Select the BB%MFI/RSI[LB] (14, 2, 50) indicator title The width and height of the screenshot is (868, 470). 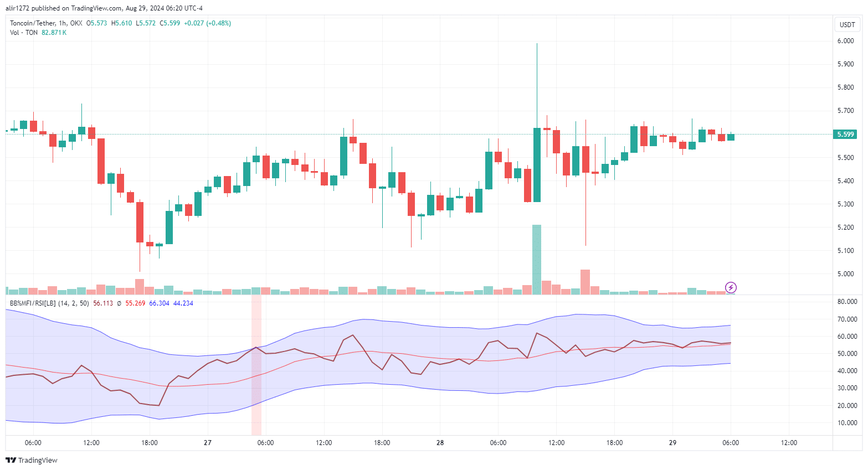[49, 303]
